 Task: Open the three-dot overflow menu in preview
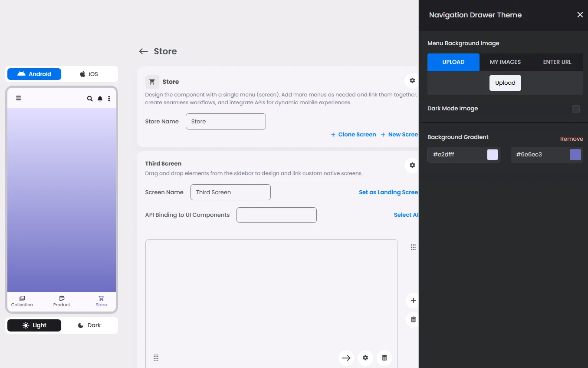point(109,99)
